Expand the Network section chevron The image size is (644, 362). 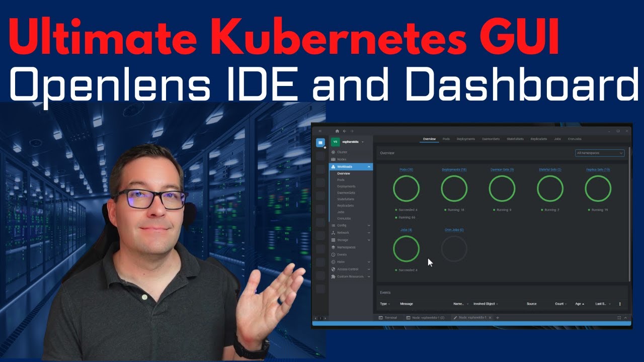(369, 233)
